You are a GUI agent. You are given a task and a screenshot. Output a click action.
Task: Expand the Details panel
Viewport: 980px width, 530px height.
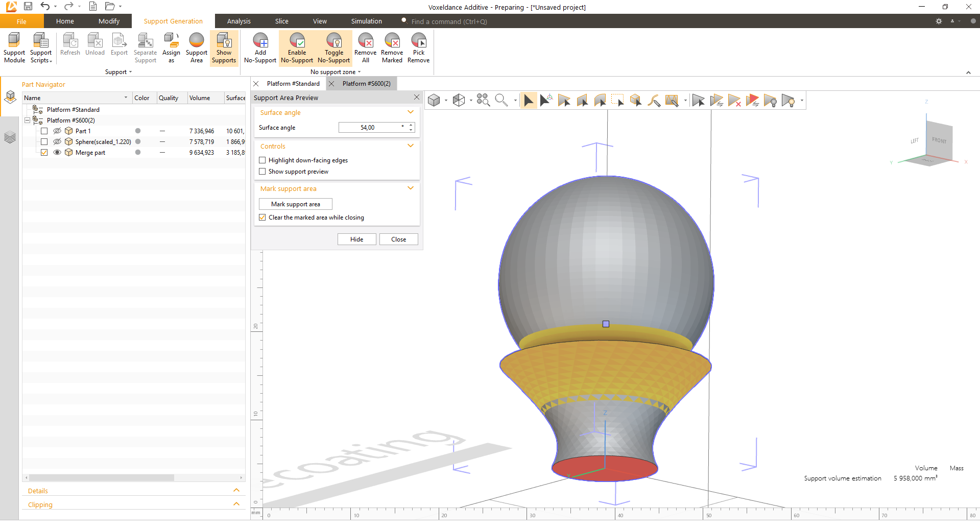point(236,491)
